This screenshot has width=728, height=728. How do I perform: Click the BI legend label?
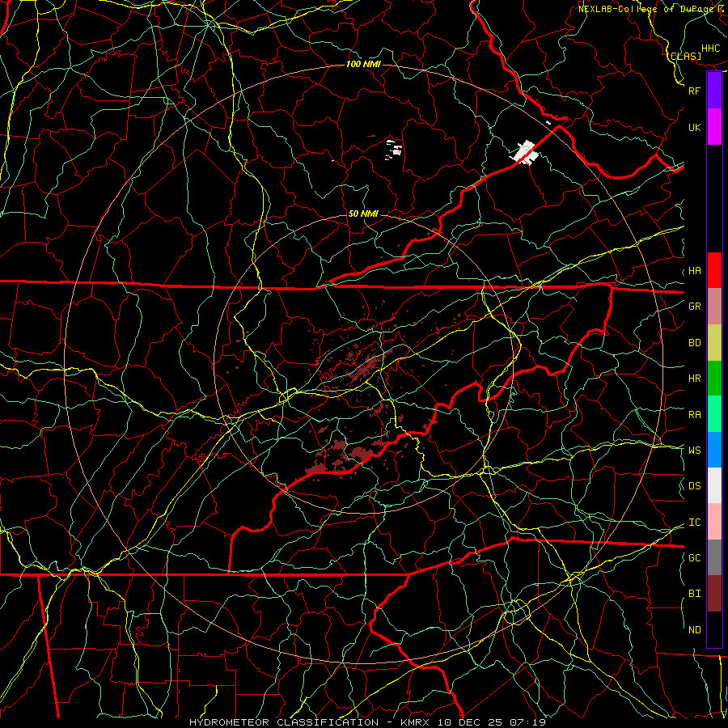pyautogui.click(x=694, y=594)
